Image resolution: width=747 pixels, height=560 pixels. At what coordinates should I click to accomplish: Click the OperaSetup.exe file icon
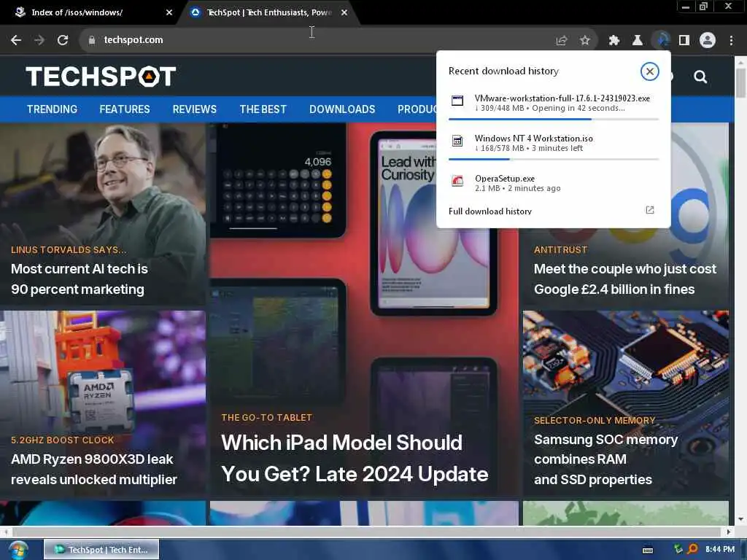pyautogui.click(x=457, y=181)
